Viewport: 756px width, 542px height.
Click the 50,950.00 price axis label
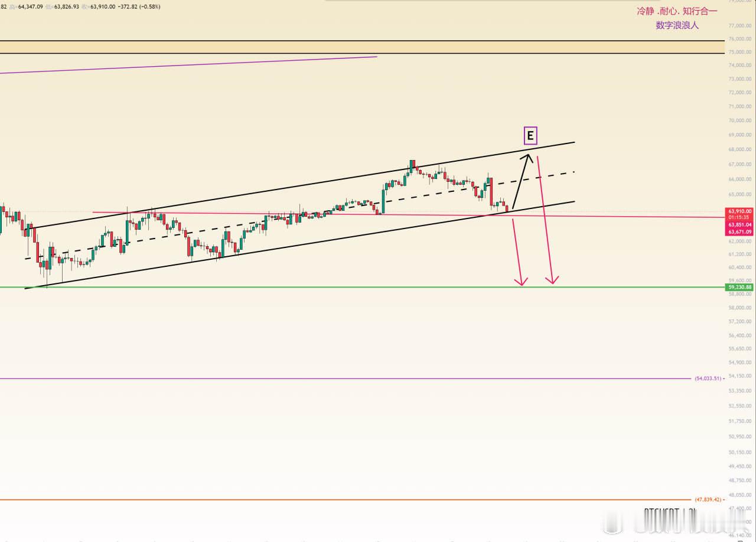[x=741, y=436]
